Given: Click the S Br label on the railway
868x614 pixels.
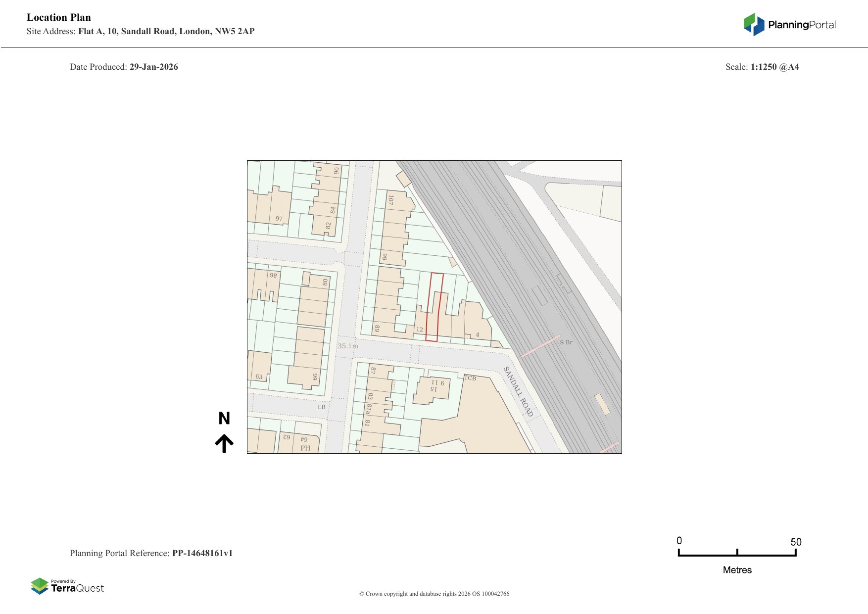Looking at the screenshot, I should click(x=566, y=342).
